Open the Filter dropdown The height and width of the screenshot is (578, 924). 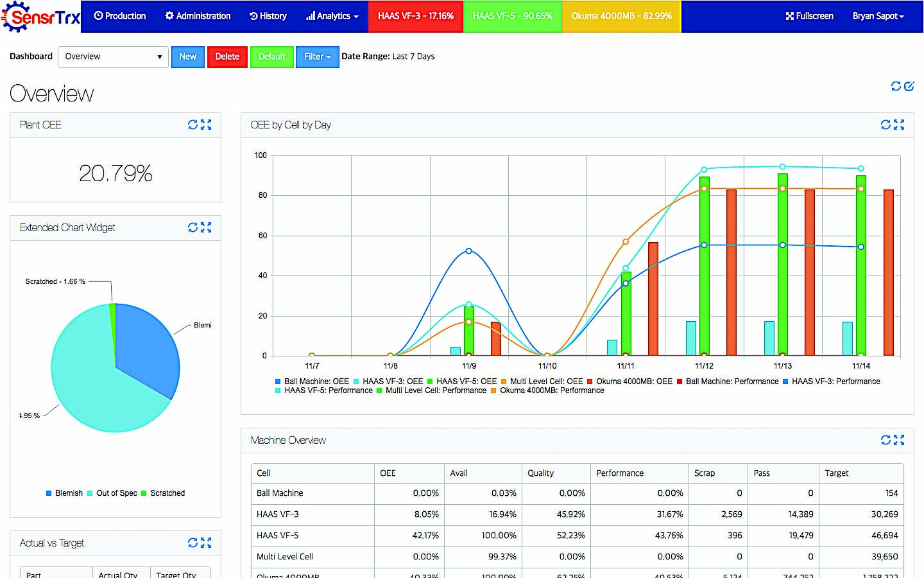tap(317, 57)
